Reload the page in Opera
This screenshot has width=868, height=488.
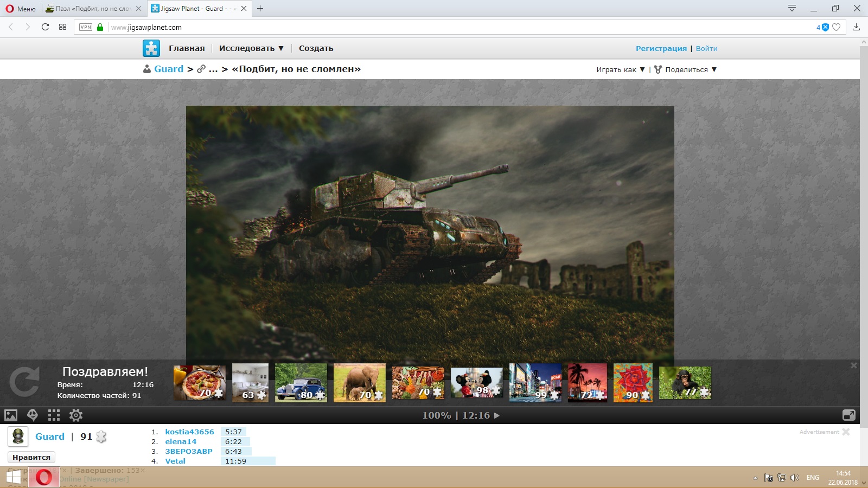[45, 27]
